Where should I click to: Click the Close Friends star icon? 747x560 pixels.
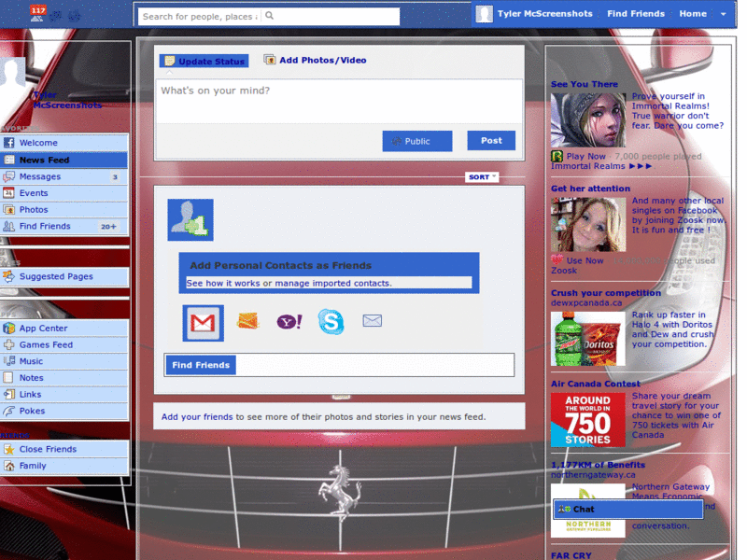[x=8, y=449]
